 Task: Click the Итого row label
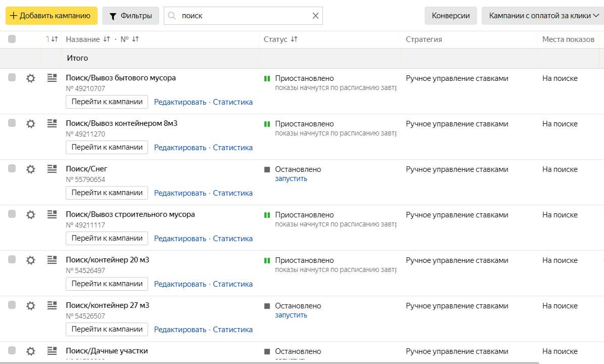[77, 58]
